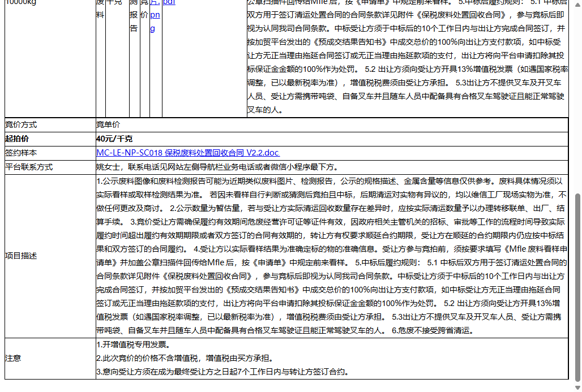The image size is (582, 392).
Task: Click the text 6.危废不接受跨省清运。
Action: coord(433,330)
